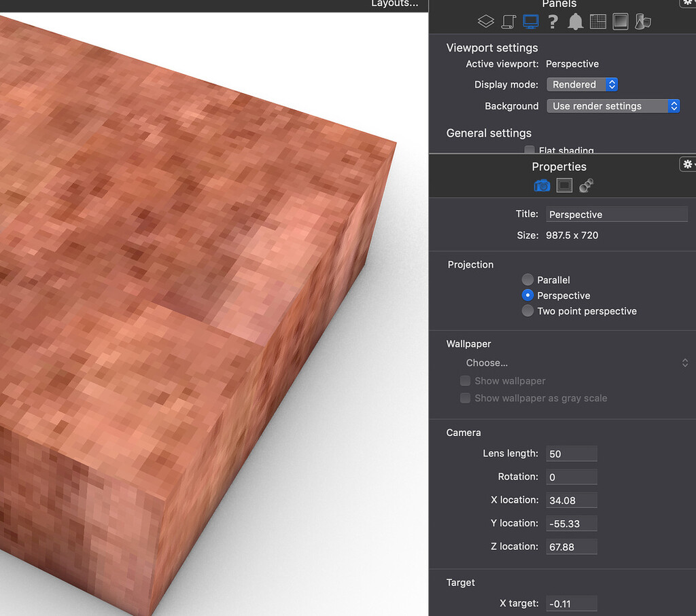Open the Background dropdown showing Use render settings
This screenshot has width=696, height=616.
(x=613, y=106)
